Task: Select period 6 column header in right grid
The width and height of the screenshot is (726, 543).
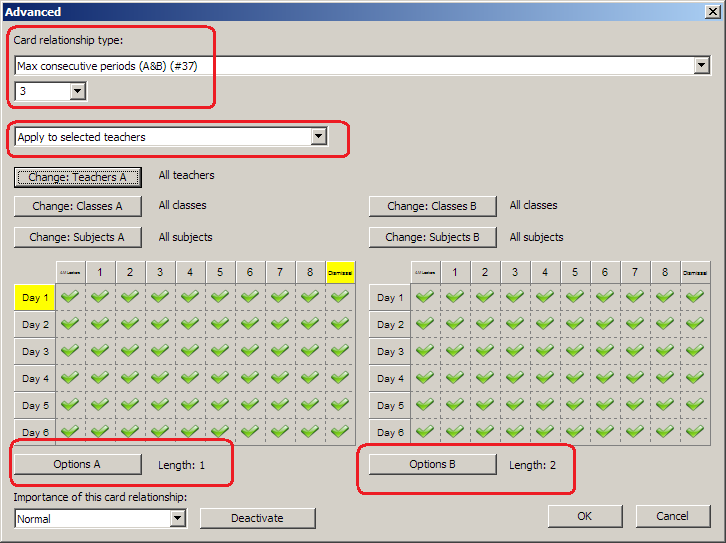Action: click(605, 271)
